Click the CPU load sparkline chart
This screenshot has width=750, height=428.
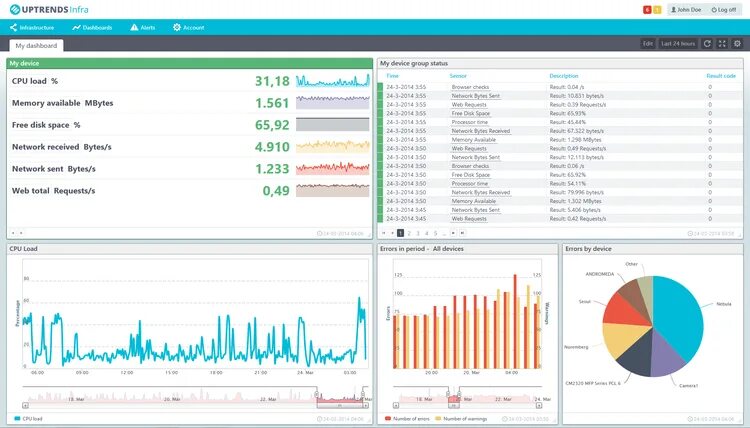pos(332,81)
